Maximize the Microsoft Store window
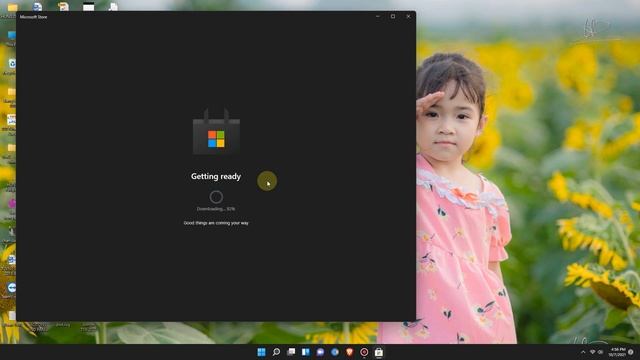The image size is (640, 360). 393,16
